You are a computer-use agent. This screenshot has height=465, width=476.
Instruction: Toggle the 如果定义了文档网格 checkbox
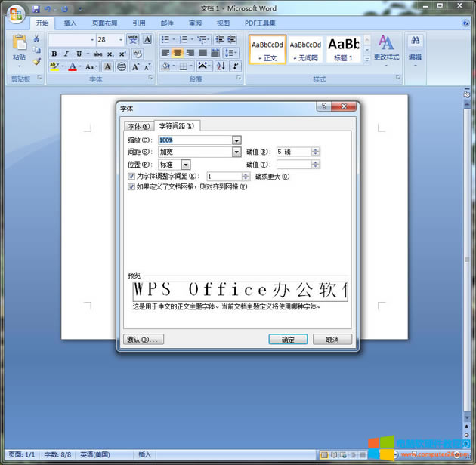click(132, 186)
